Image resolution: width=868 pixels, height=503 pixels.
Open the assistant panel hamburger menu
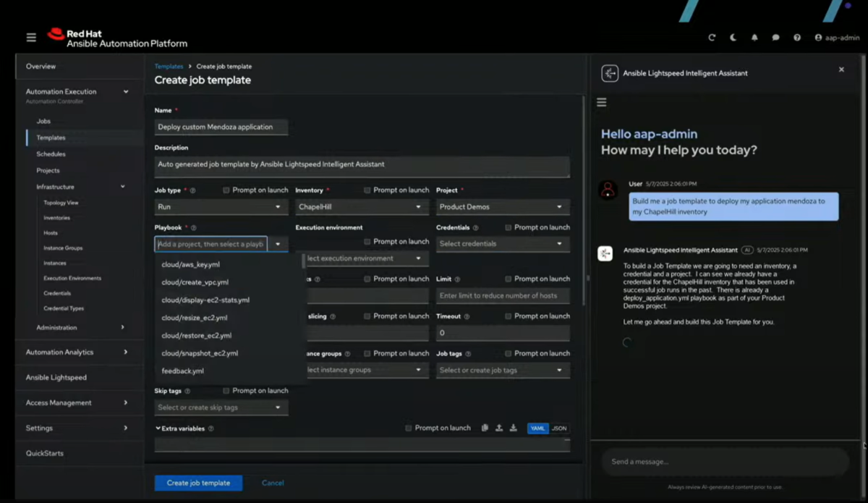tap(601, 103)
